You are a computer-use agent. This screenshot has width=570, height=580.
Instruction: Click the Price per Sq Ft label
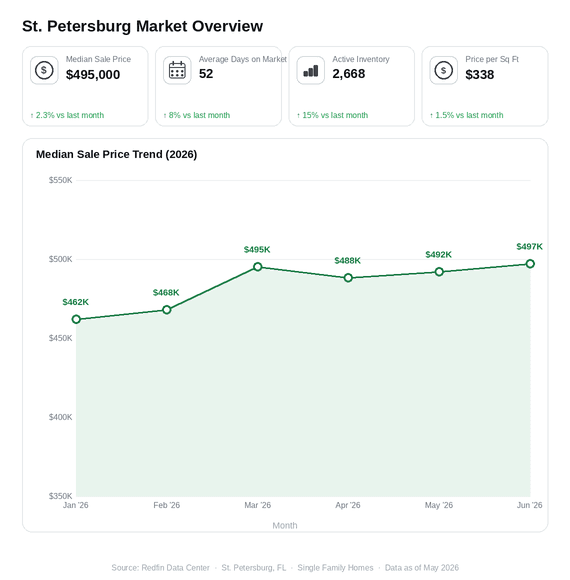coord(492,59)
